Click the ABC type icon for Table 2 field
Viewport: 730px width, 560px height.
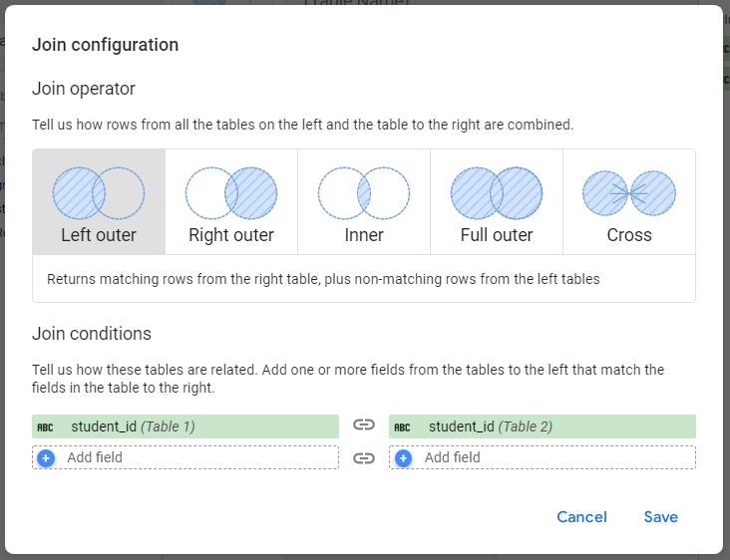(403, 427)
